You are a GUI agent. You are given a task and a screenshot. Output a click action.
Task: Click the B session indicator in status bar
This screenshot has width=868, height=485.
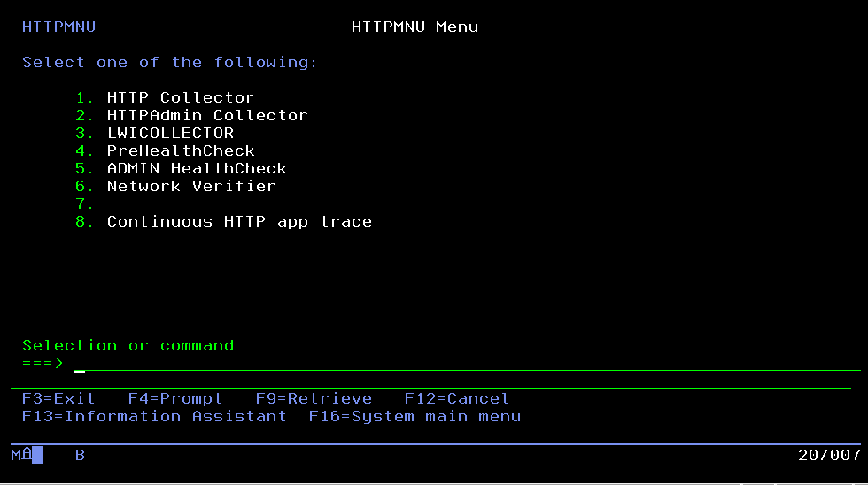pos(81,455)
